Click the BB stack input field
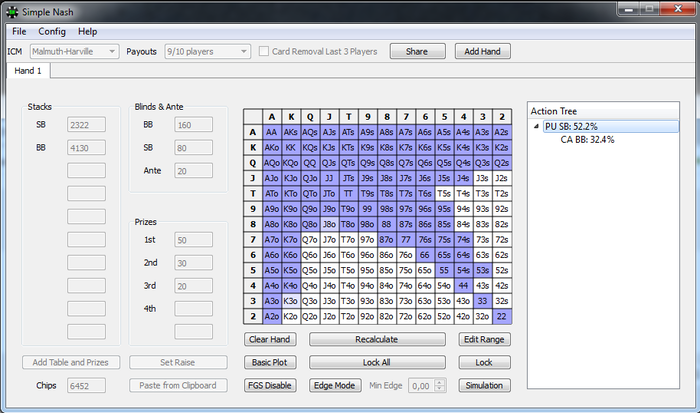Viewport: 700px width, 413px height. 87,148
